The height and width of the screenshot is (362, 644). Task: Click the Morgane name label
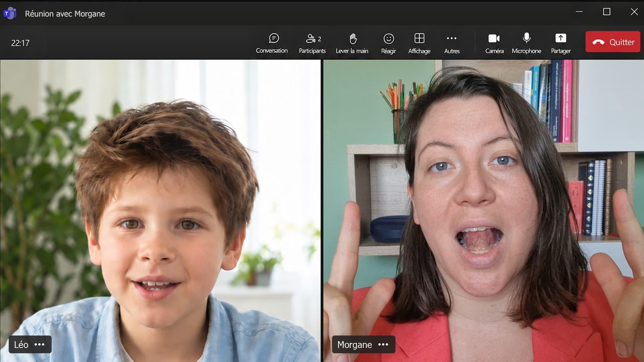pos(355,345)
